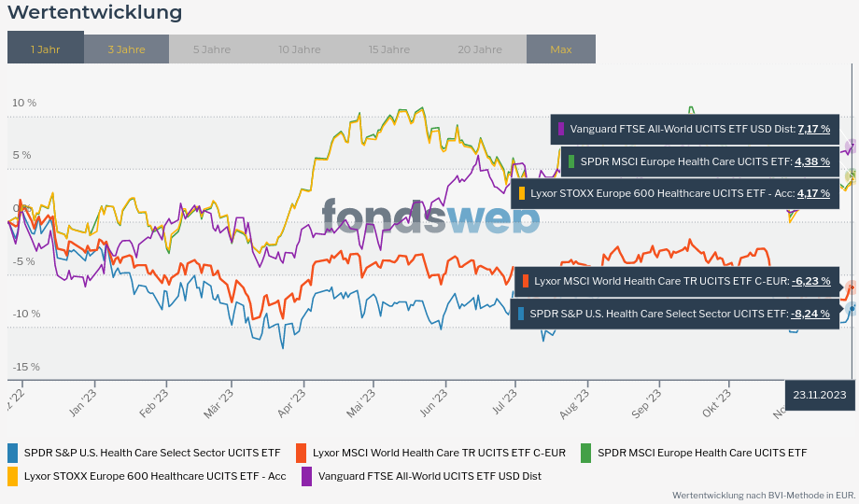Image resolution: width=859 pixels, height=504 pixels.
Task: Switch to the 3 Jahre tab
Action: tap(126, 49)
